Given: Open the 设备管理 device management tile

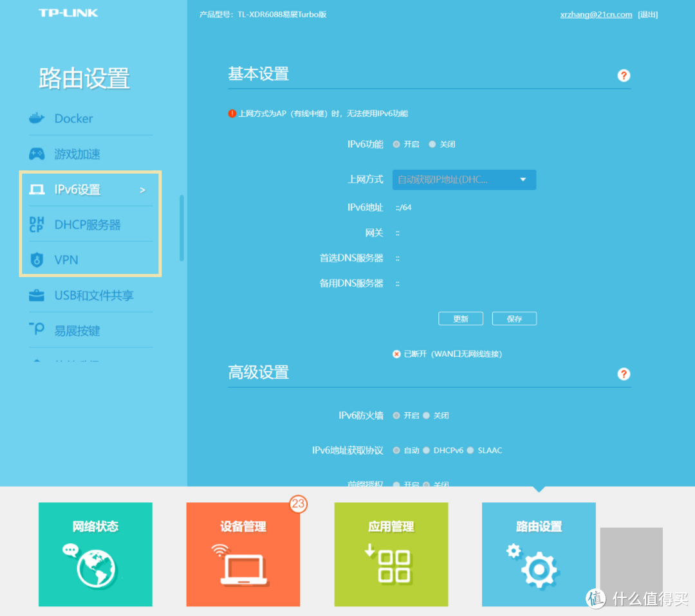Looking at the screenshot, I should (243, 554).
